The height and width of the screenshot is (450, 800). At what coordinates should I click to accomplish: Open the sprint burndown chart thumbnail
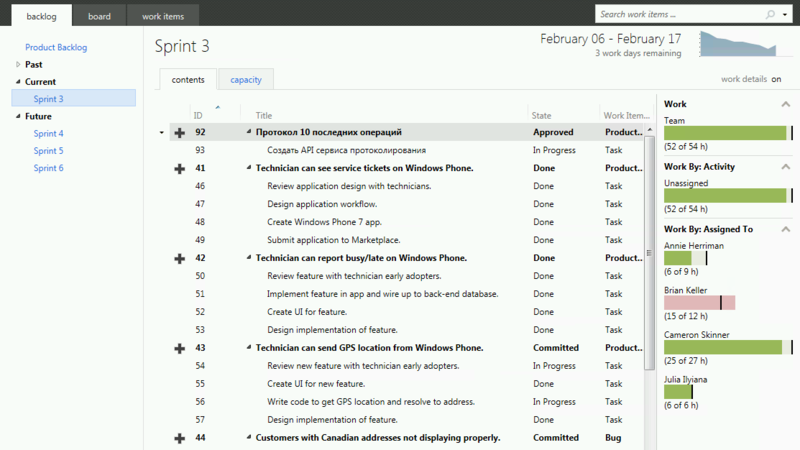[x=738, y=44]
